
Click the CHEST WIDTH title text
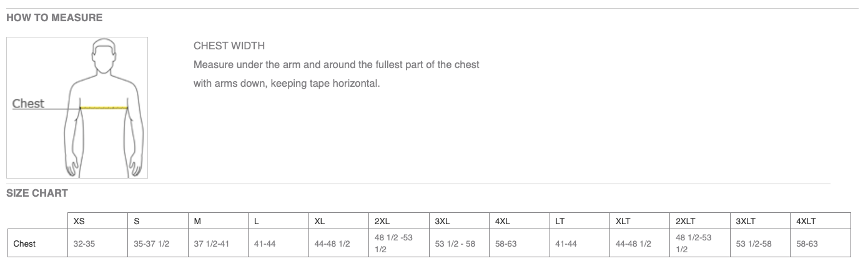pos(229,46)
